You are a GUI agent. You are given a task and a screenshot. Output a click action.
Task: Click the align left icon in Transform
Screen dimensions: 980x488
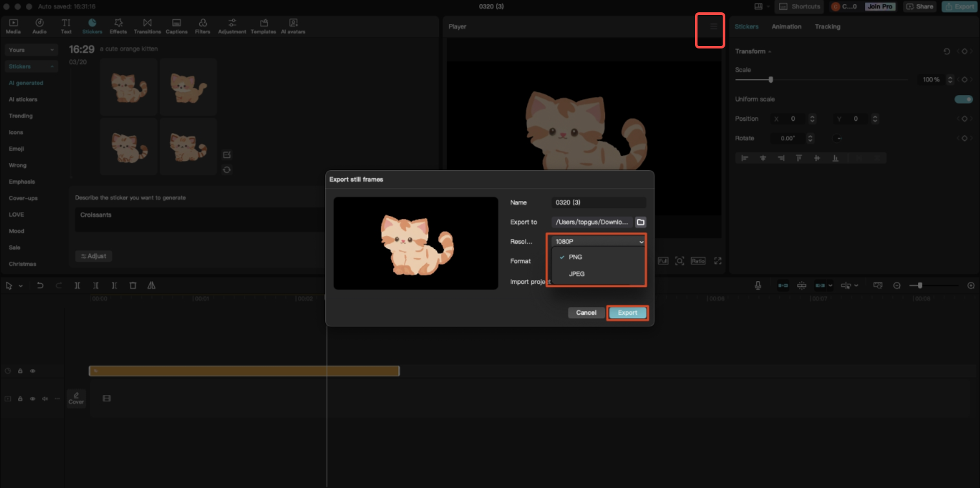[x=745, y=158]
